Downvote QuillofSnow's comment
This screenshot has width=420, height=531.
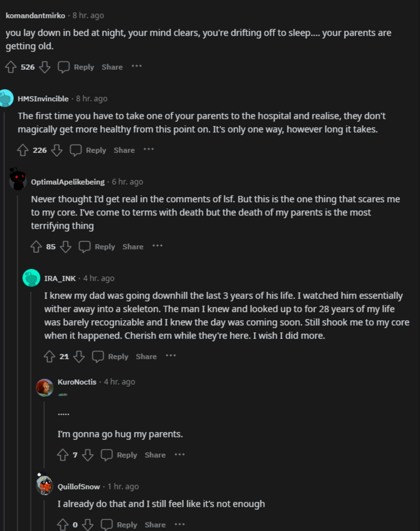88,525
